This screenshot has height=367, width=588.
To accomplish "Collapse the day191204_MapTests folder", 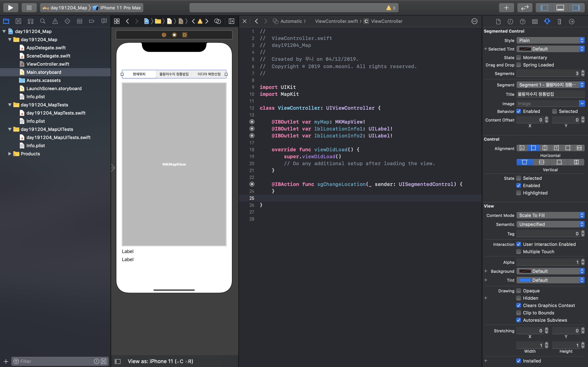I will 10,105.
